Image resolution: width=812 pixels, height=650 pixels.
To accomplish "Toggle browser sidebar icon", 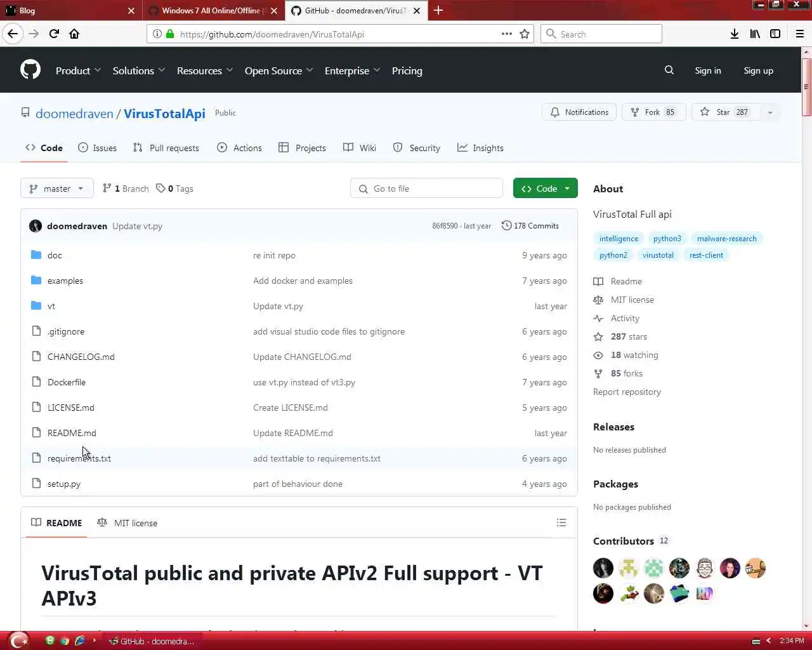I will [x=775, y=34].
